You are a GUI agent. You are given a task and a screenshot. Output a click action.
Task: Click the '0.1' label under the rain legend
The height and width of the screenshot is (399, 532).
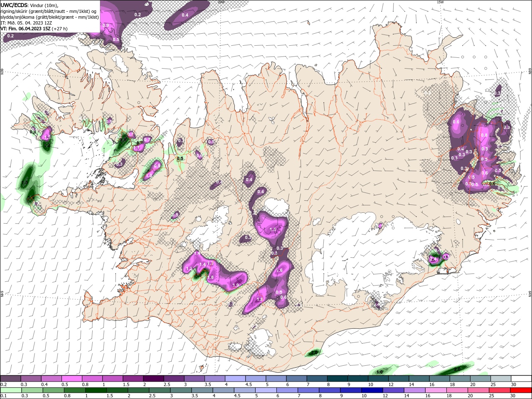coord(3,396)
